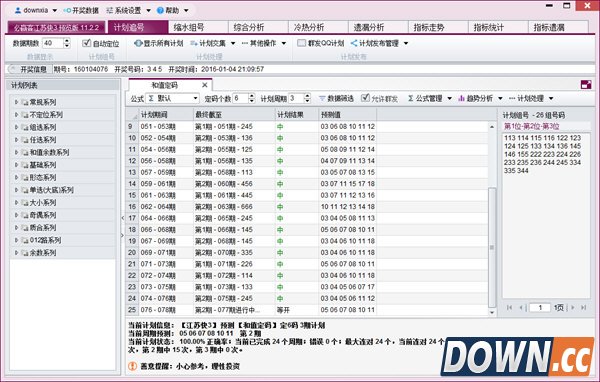Open 开奖数据 lottery data
Screen dimensions: 600x382
(x=81, y=10)
